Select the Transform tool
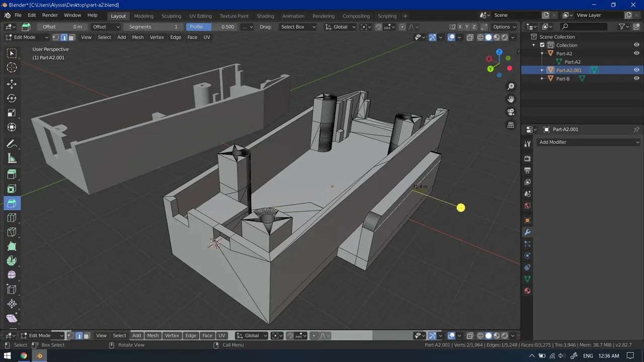 point(12,128)
